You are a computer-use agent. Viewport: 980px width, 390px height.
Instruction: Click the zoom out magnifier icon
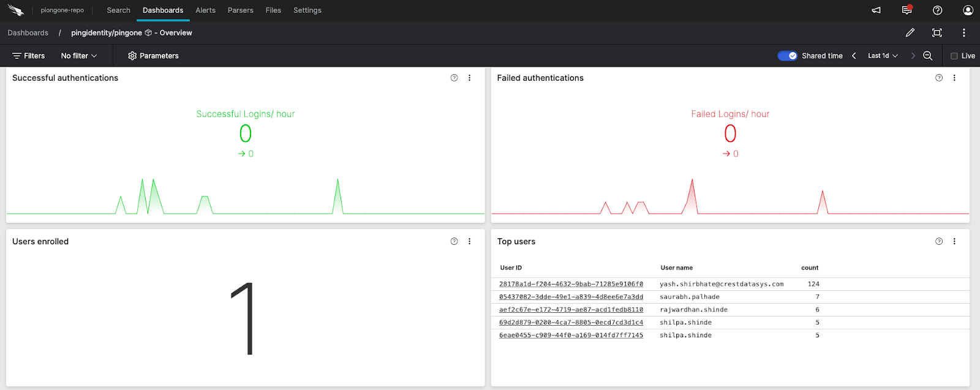click(928, 56)
